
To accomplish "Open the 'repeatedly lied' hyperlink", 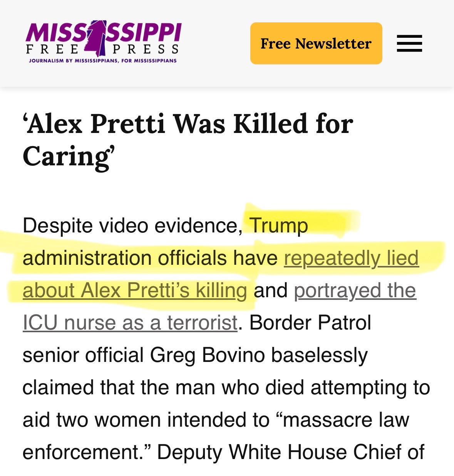I will click(x=351, y=258).
